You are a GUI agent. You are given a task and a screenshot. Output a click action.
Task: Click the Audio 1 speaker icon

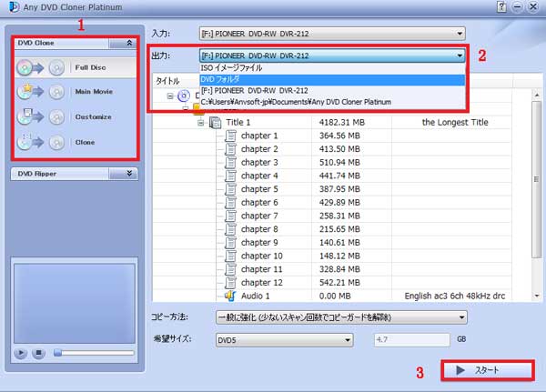click(230, 296)
